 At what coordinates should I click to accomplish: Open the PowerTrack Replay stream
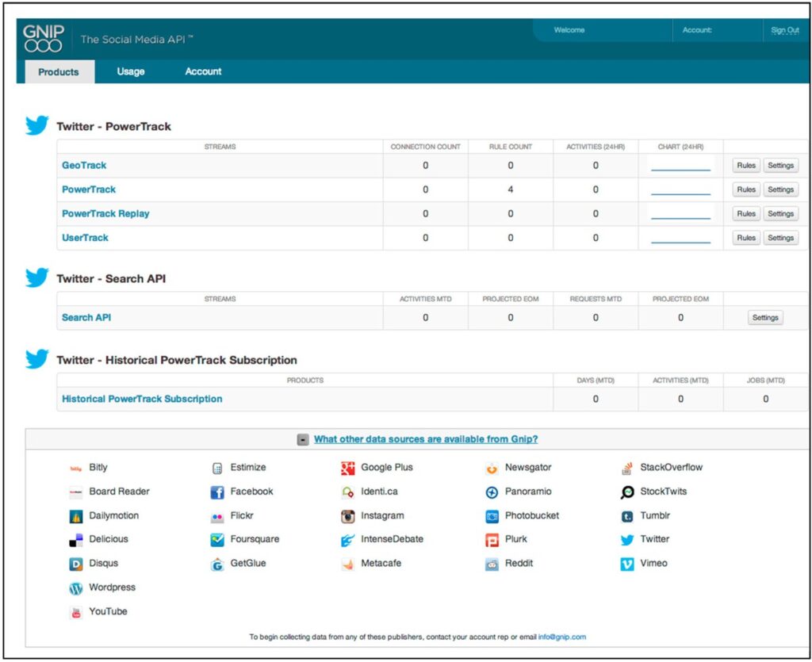click(105, 213)
